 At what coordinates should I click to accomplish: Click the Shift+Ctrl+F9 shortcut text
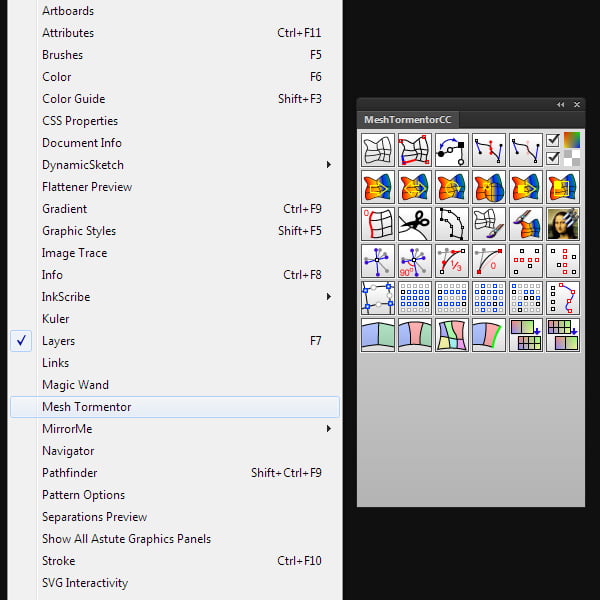286,473
